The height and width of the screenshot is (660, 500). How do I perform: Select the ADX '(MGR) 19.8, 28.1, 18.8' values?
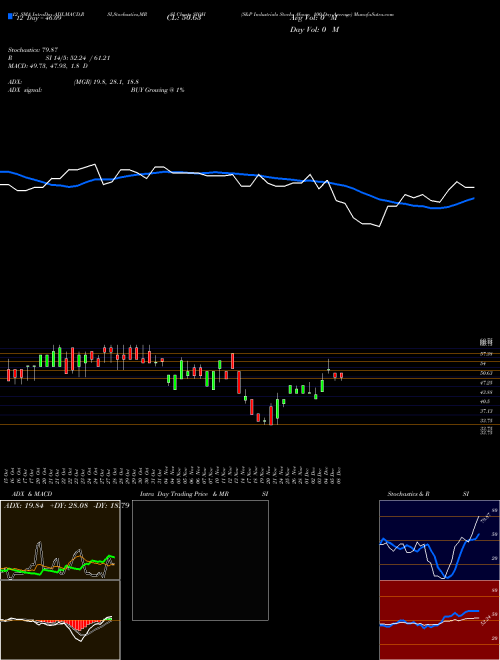pos(106,82)
